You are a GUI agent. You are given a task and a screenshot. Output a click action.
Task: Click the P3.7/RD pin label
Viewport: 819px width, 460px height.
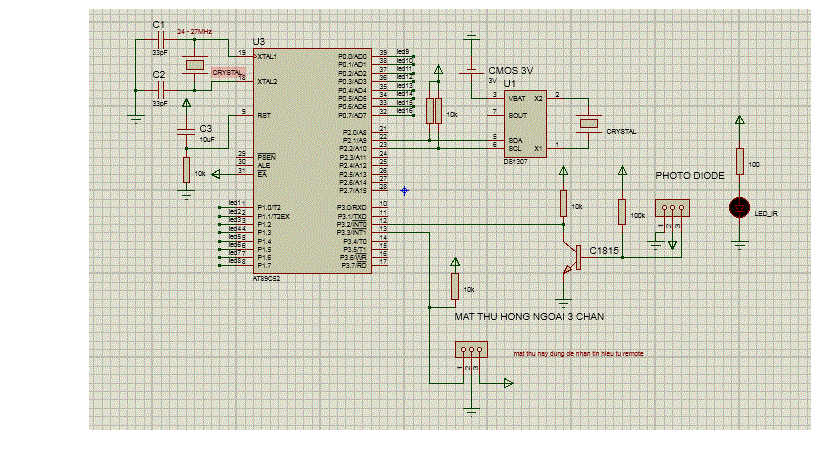[x=354, y=266]
